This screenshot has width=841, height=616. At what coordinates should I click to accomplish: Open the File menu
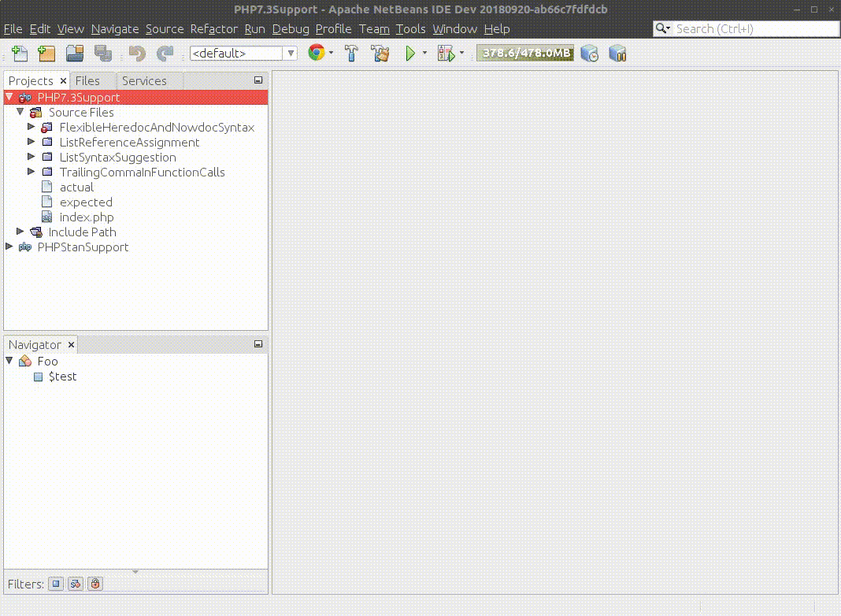click(x=13, y=29)
